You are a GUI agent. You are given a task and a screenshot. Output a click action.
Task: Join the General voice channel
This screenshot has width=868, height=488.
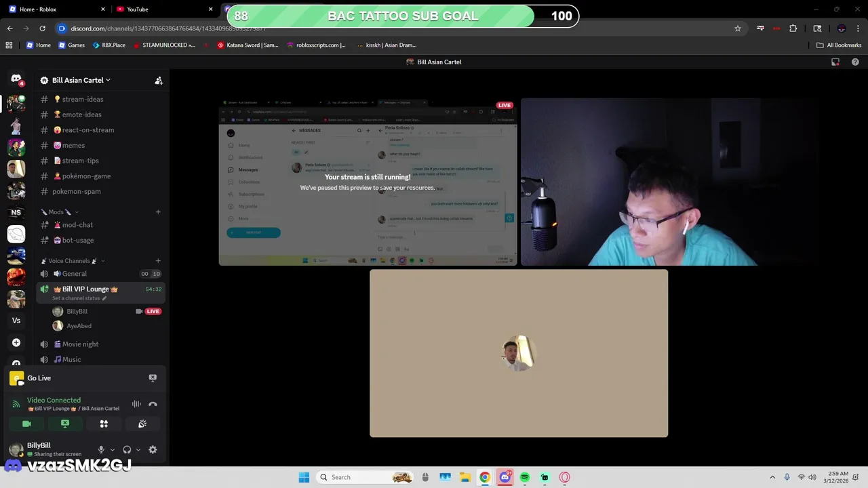click(x=100, y=274)
